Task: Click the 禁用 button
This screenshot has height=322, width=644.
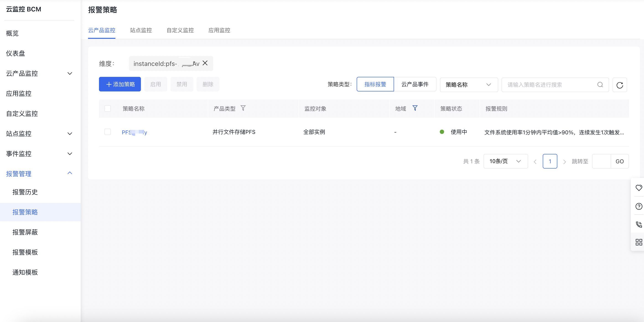Action: 182,84
